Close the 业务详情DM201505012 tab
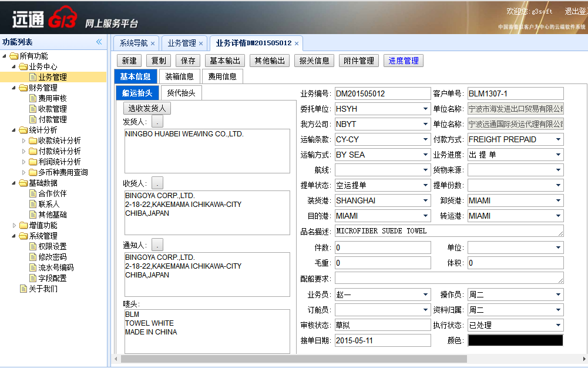Screen dimensions: 588x368 tap(297, 44)
